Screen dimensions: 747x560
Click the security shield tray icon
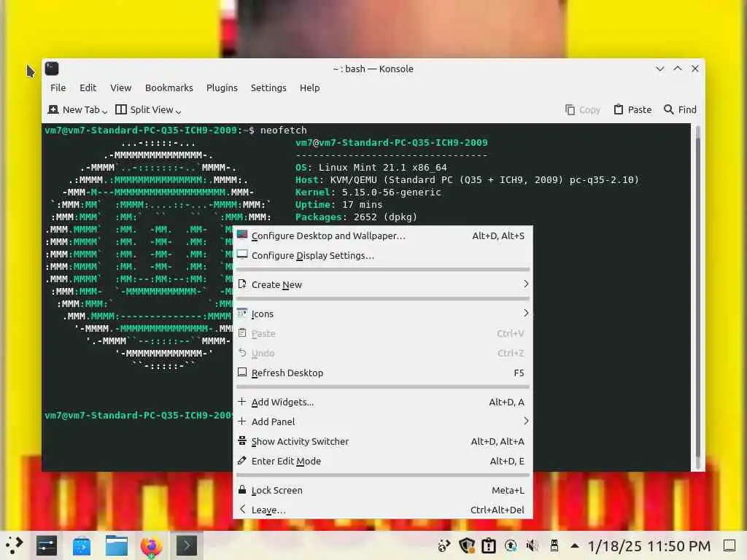pyautogui.click(x=466, y=545)
